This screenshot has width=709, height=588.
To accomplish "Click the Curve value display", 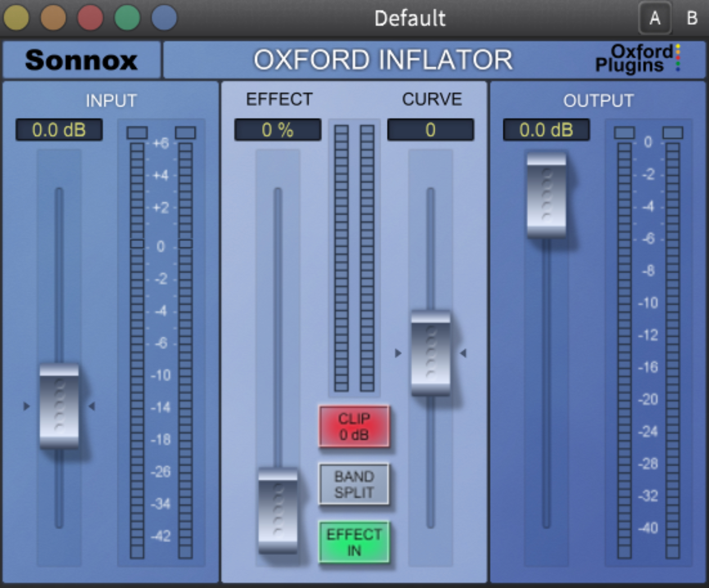I will point(430,130).
